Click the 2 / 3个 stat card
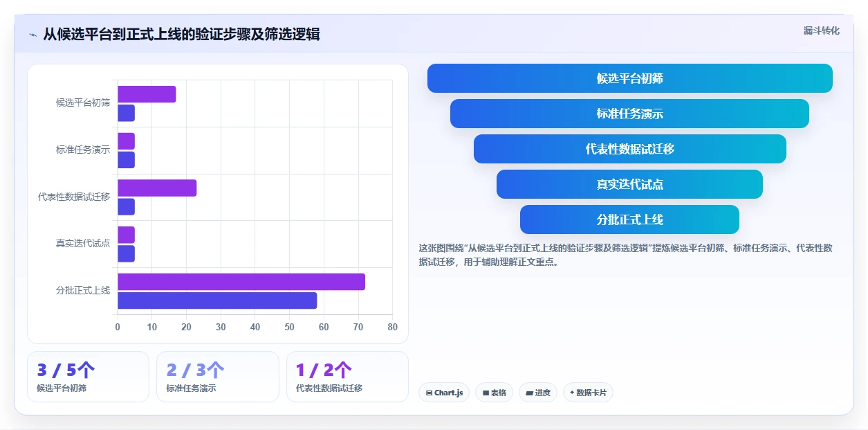The width and height of the screenshot is (868, 430). [218, 377]
